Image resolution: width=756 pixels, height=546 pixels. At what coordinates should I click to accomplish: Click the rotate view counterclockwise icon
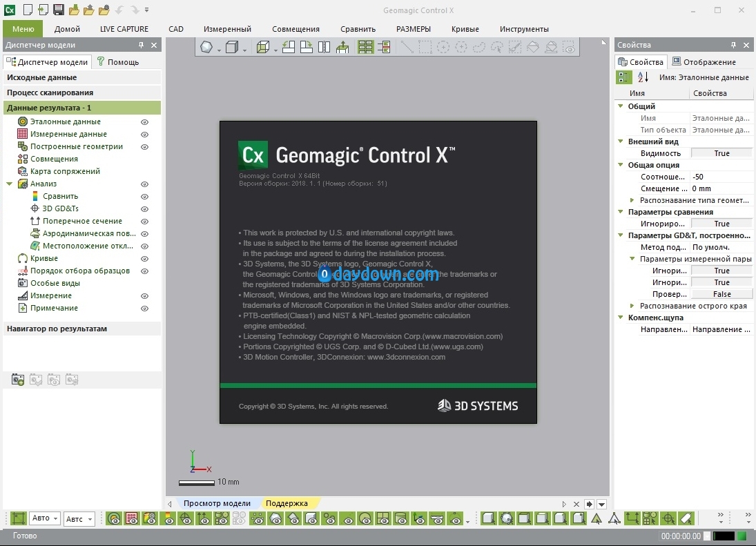coord(289,47)
